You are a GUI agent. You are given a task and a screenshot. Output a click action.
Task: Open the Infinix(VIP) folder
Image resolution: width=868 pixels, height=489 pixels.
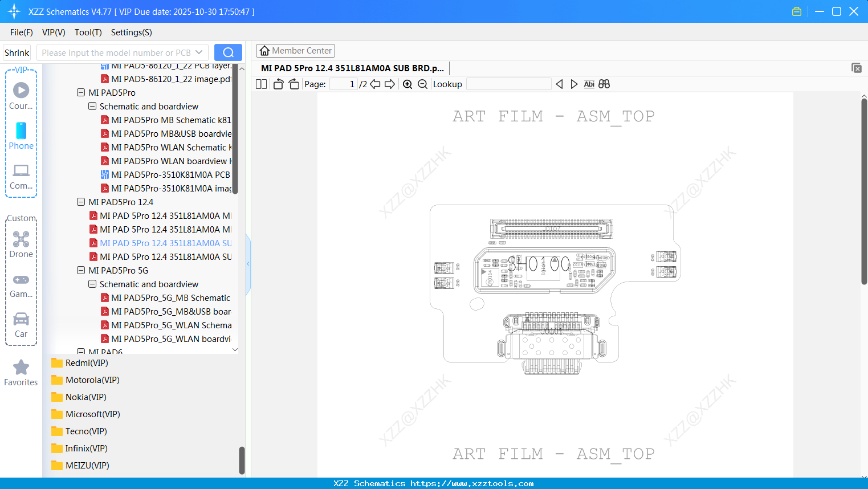click(79, 449)
